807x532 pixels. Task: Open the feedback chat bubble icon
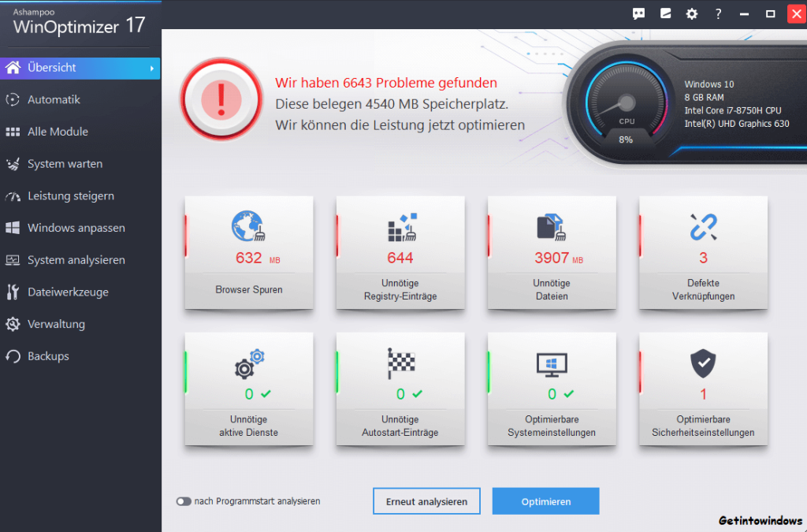click(638, 14)
